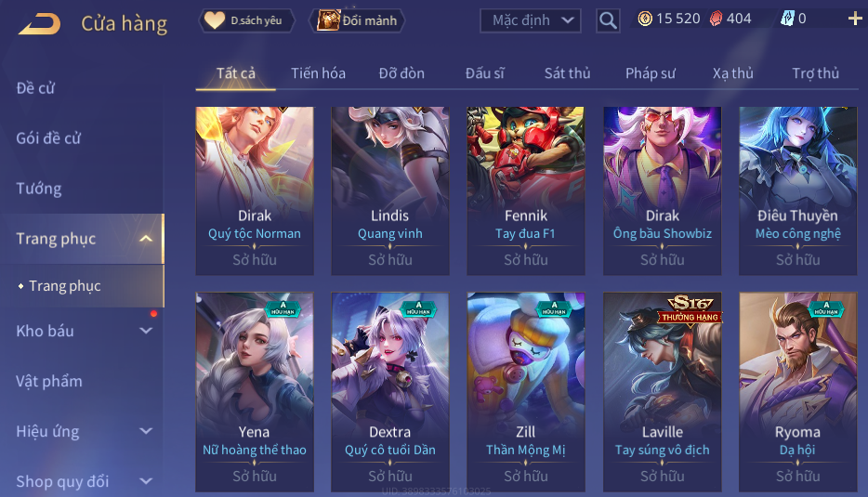Open Đổi mảnh fragment exchange
This screenshot has height=497, width=868.
358,21
